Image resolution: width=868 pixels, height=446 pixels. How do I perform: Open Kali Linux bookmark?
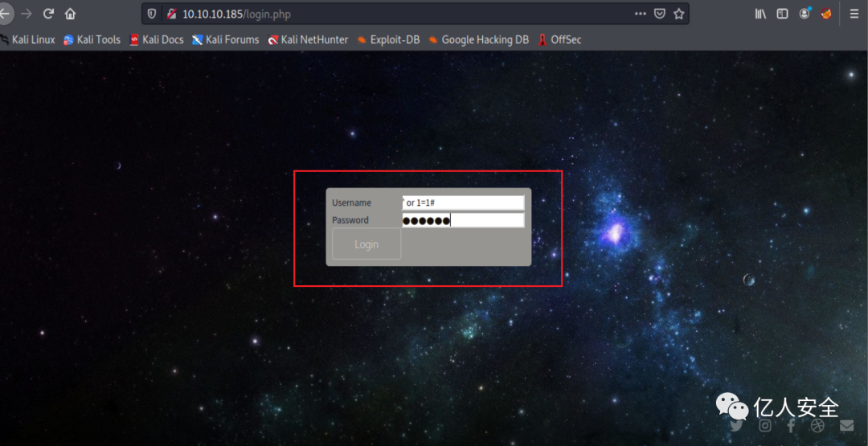27,40
